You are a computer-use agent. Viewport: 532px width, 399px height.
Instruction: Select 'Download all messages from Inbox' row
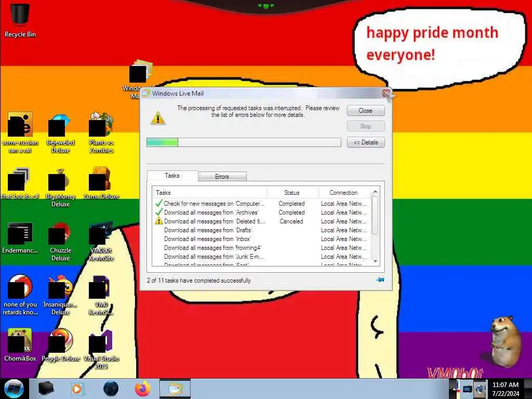tap(262, 239)
